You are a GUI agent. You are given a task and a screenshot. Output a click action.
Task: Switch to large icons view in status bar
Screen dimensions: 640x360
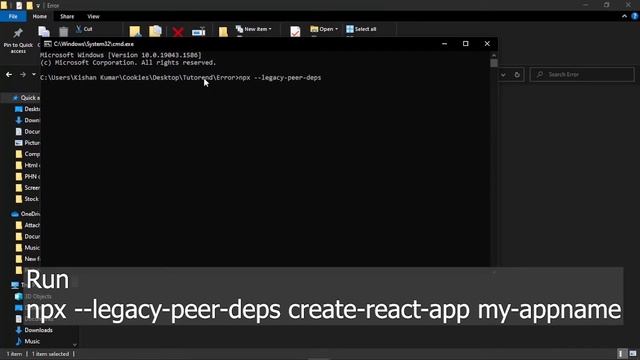[x=633, y=354]
